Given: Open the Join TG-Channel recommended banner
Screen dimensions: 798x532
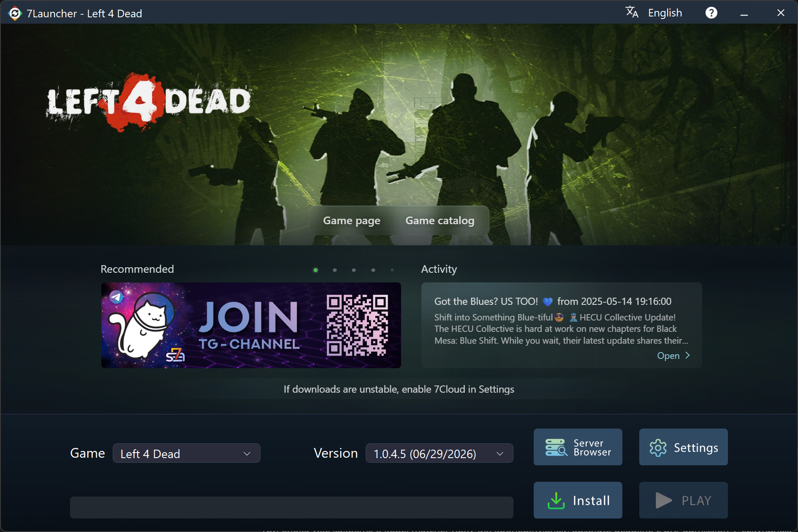Looking at the screenshot, I should (x=251, y=325).
